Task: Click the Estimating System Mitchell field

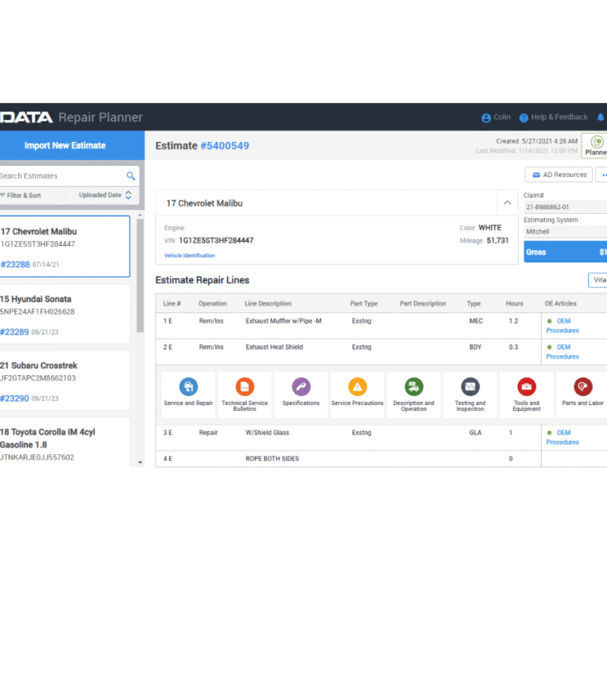Action: (565, 232)
